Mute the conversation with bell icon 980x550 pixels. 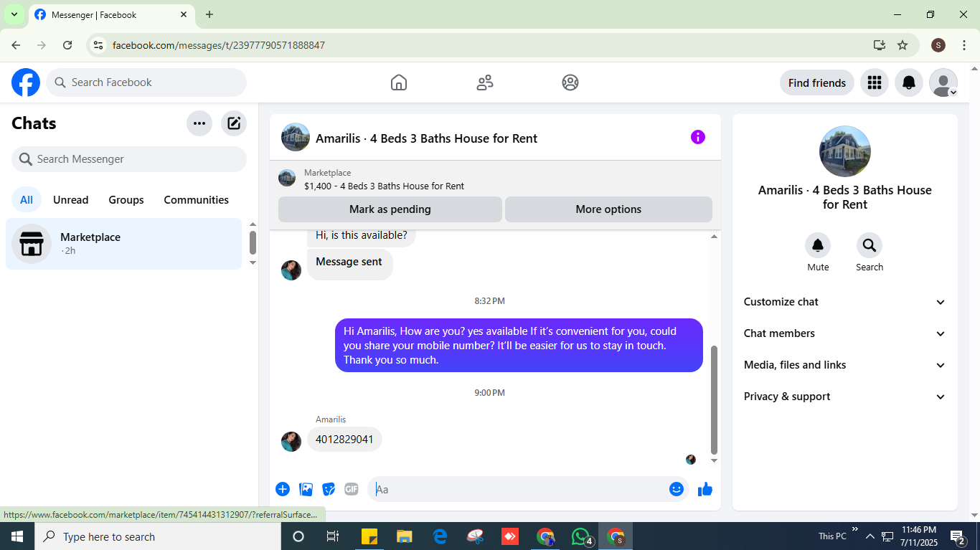(818, 246)
